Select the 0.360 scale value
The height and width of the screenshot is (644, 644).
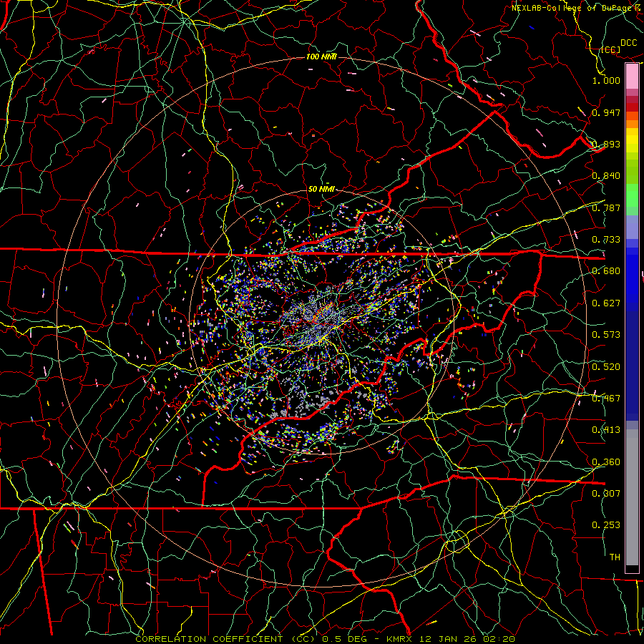606,462
